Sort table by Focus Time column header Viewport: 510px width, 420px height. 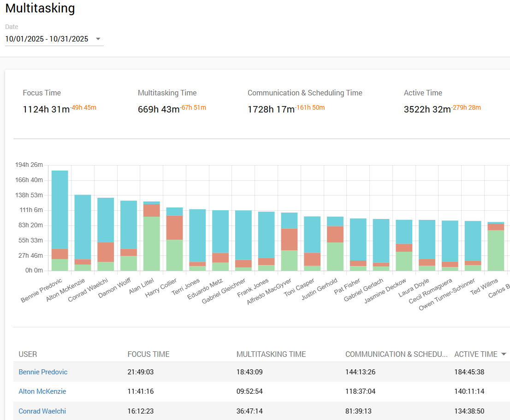[148, 354]
